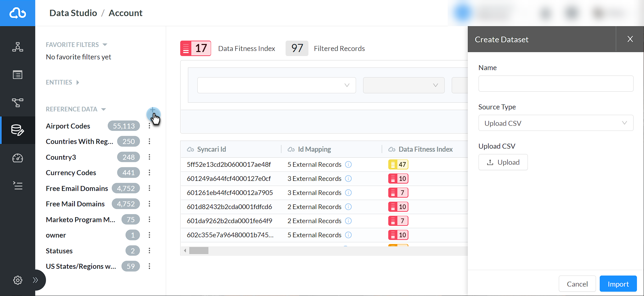Screen dimensions: 644x296
Task: Expand the sidebar with double chevron
Action: 35,280
